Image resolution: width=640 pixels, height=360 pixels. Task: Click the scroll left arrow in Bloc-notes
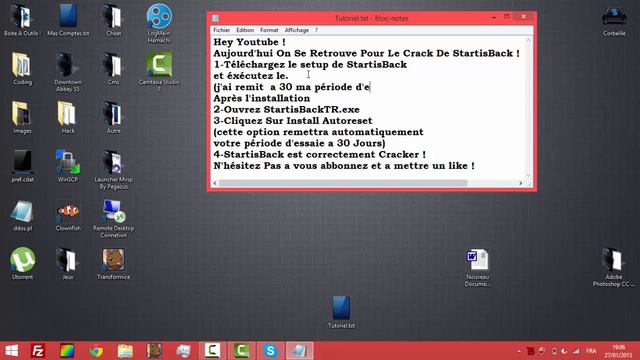[215, 183]
